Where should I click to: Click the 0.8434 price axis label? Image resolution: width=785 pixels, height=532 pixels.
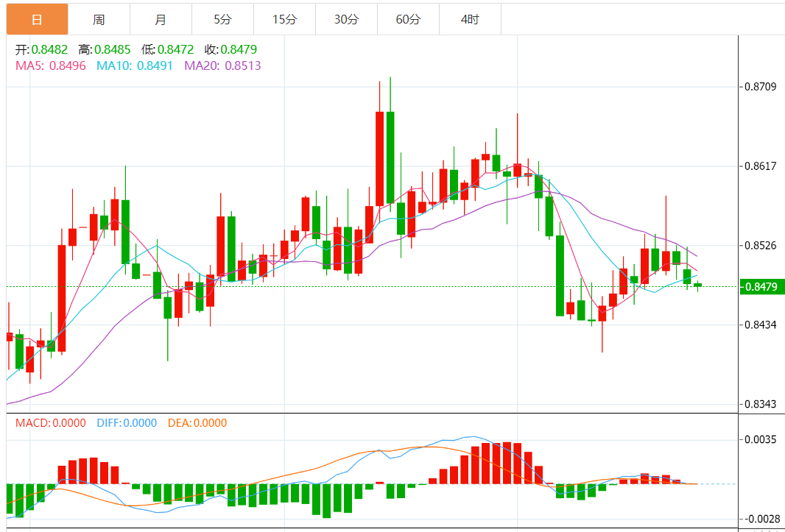point(761,324)
